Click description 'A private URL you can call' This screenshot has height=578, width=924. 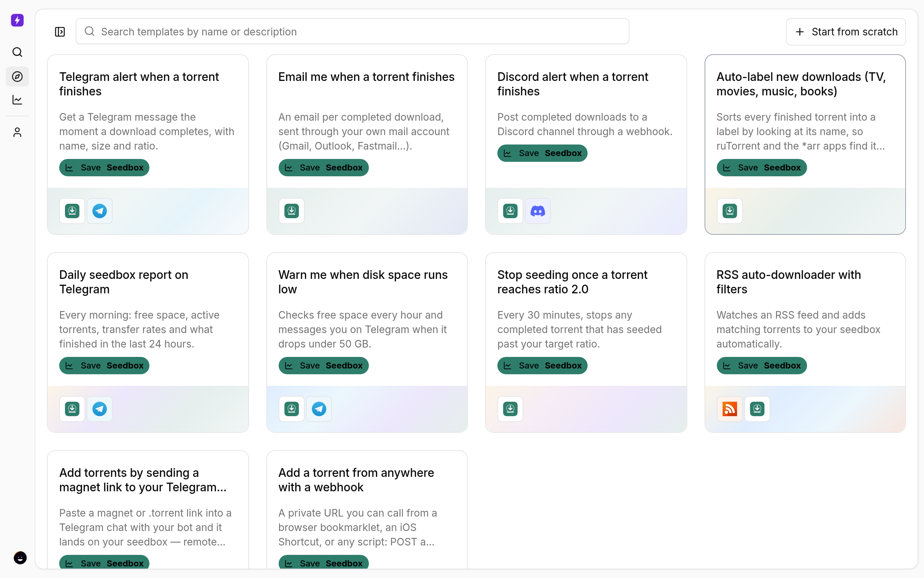(x=357, y=527)
